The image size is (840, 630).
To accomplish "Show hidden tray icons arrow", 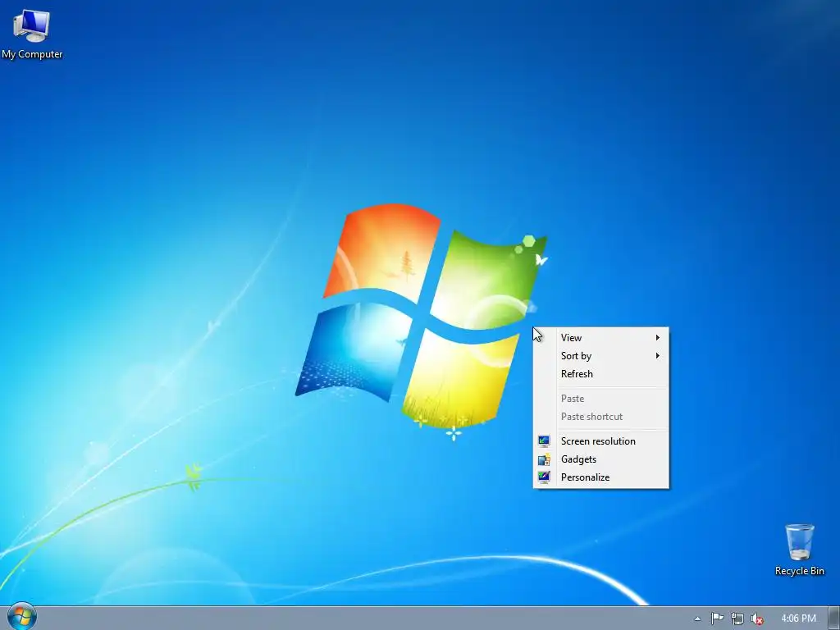I will 697,619.
